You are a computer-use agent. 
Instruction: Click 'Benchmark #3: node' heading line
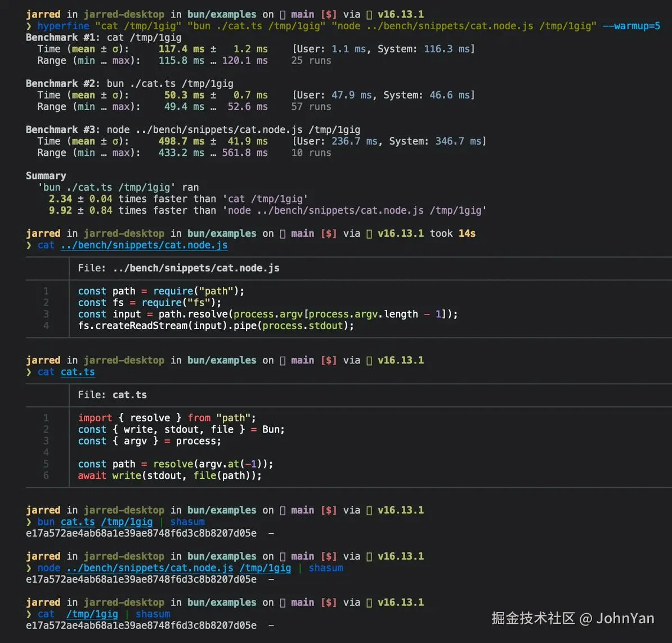193,130
